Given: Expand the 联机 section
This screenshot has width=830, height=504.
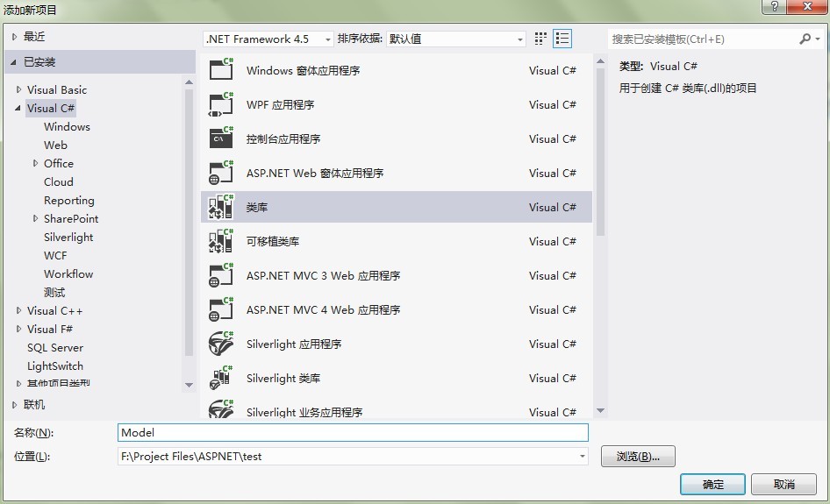Looking at the screenshot, I should click(14, 405).
